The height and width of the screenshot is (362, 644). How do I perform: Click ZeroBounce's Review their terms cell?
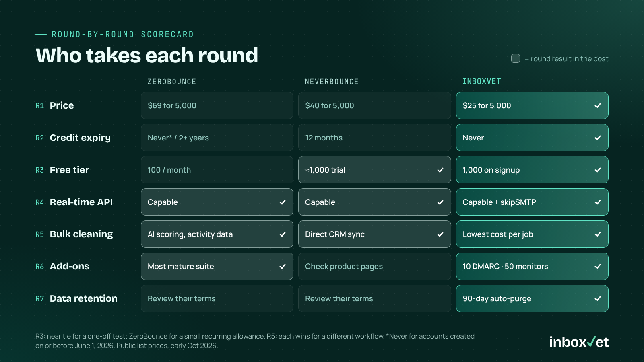[217, 298]
